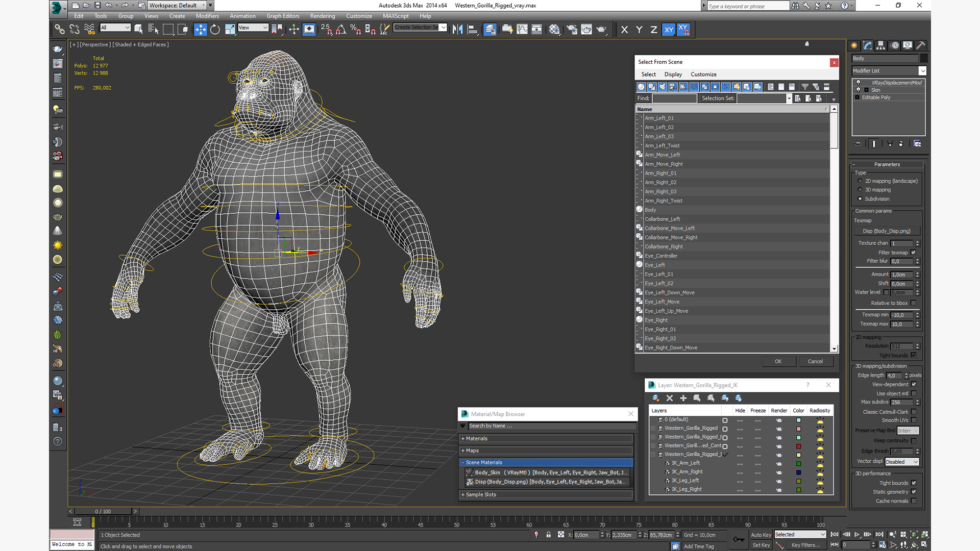Open the Vector displ Disabled dropdown
The width and height of the screenshot is (980, 551).
(902, 462)
